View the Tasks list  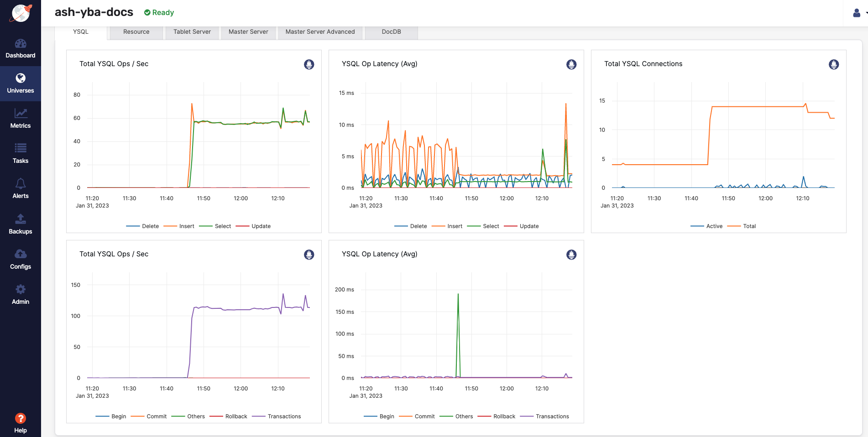[21, 154]
